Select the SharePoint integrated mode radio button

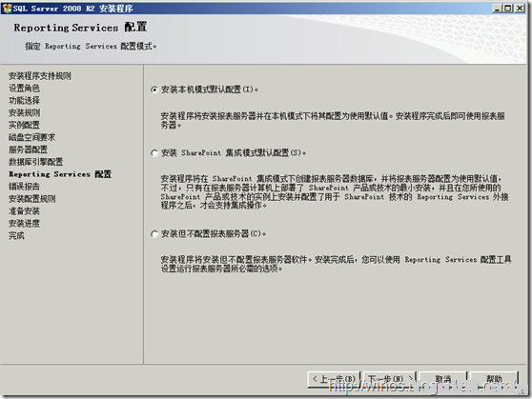154,153
